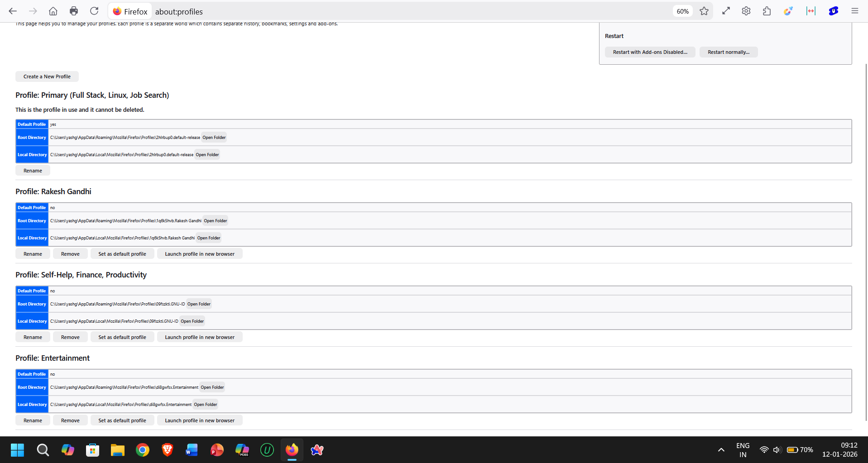868x463 pixels.
Task: Rename the Self-Help, Finance, Productivity profile
Action: click(x=33, y=337)
